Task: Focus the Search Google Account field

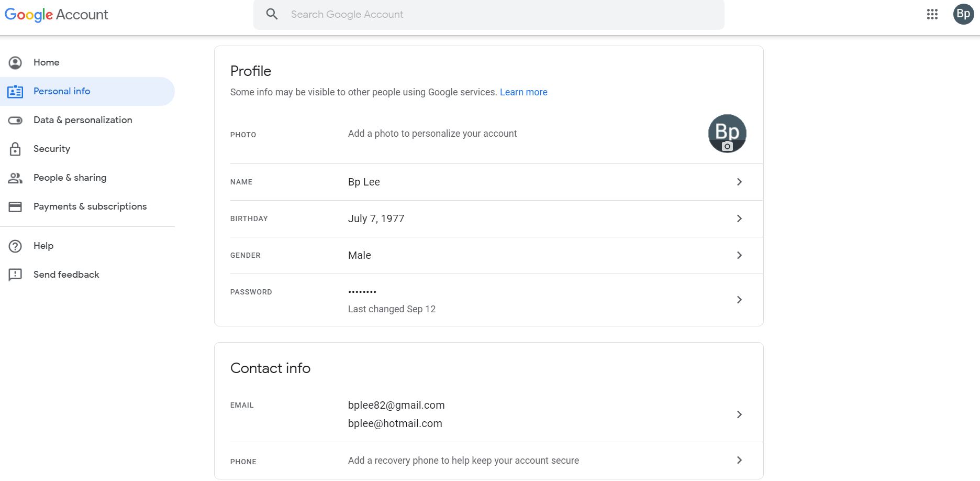Action: [x=489, y=15]
